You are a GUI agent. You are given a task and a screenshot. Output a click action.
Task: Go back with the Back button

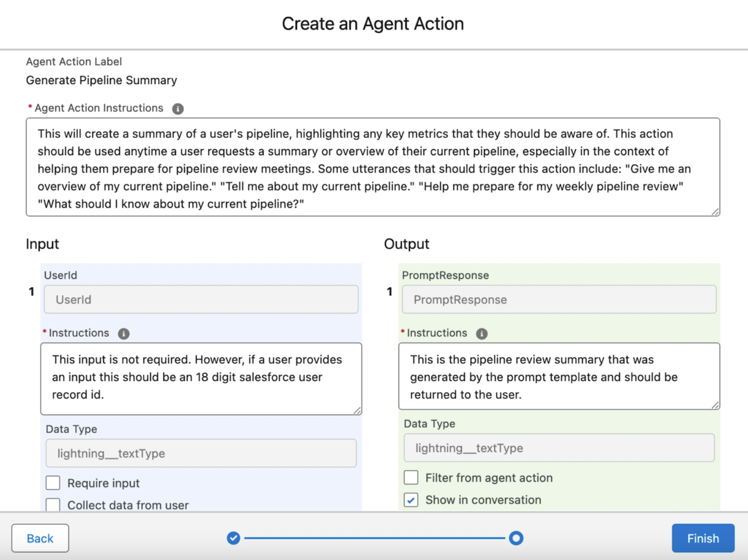click(x=40, y=538)
